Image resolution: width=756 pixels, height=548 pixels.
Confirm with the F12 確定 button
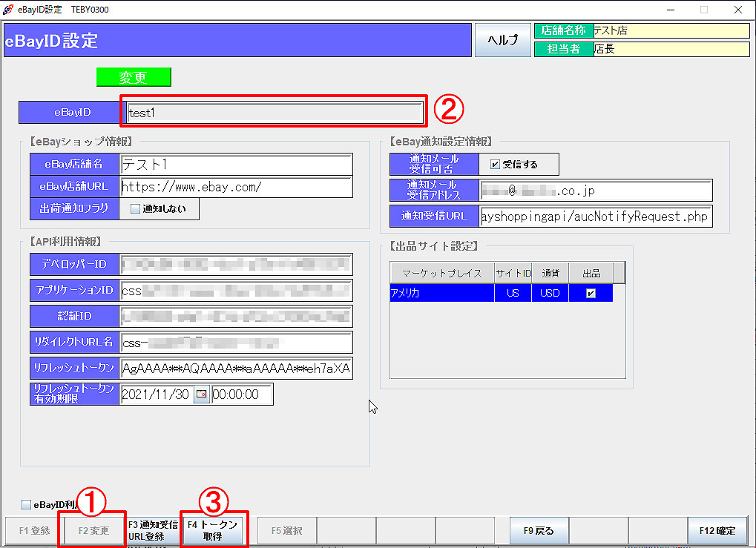[x=717, y=531]
